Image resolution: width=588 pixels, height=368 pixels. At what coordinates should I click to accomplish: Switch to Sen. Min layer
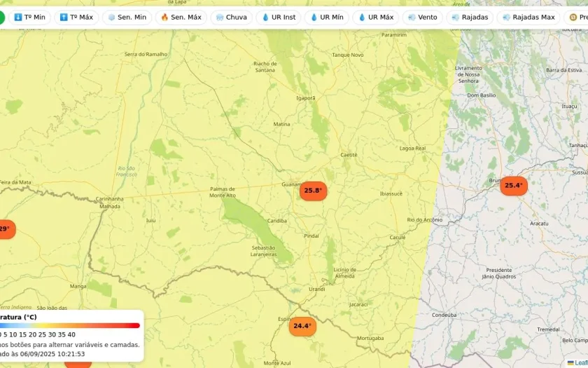(127, 18)
